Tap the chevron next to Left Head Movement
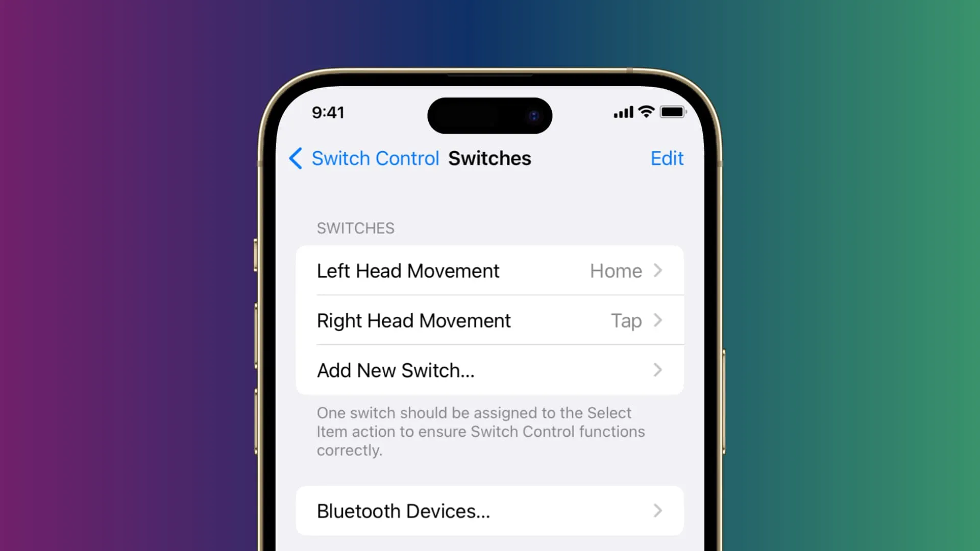Screen dimensions: 980x551 click(x=658, y=270)
